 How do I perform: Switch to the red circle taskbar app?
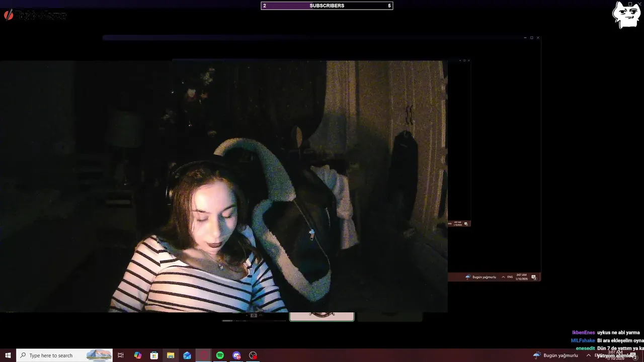coord(204,355)
